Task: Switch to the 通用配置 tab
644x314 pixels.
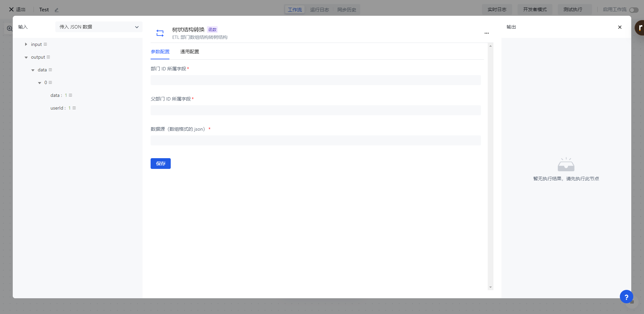Action: [x=190, y=52]
